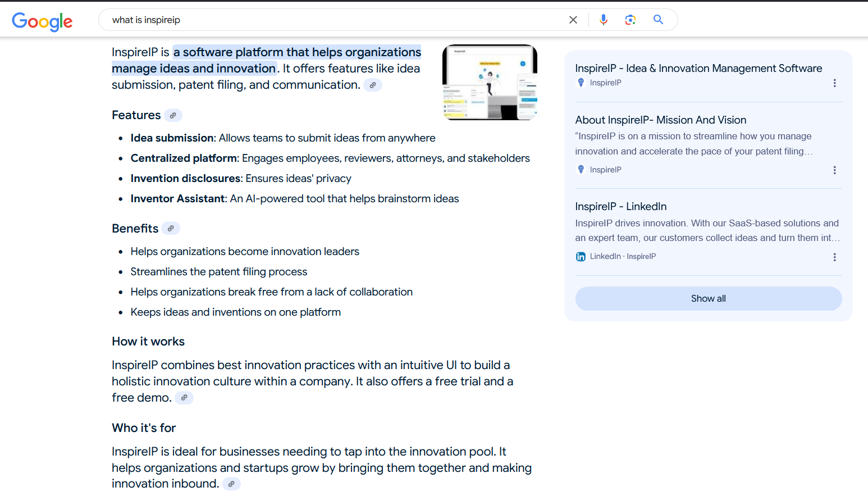Image resolution: width=868 pixels, height=496 pixels.
Task: Start voice search with microphone icon
Action: [x=603, y=20]
